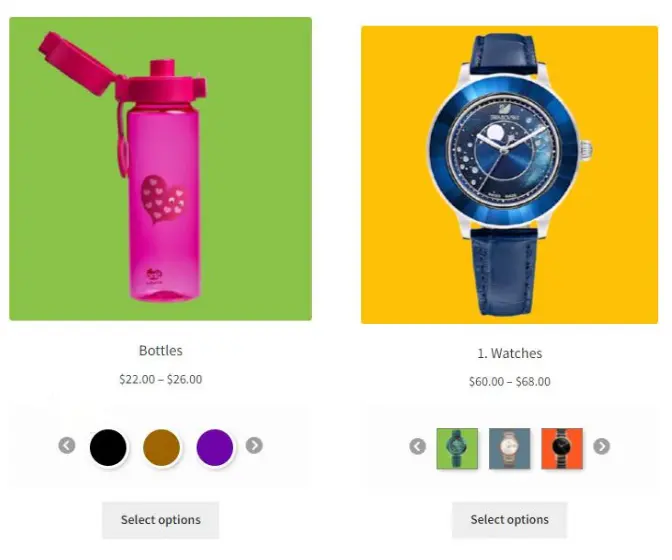Choose the brown color swatch for Bottles
672x560 pixels.
(162, 447)
